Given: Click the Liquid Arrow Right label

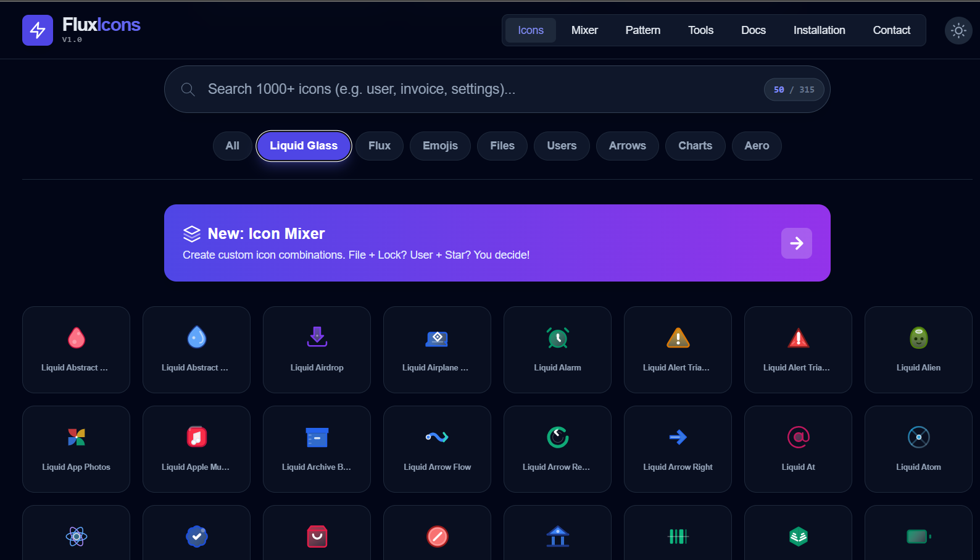Looking at the screenshot, I should tap(678, 467).
